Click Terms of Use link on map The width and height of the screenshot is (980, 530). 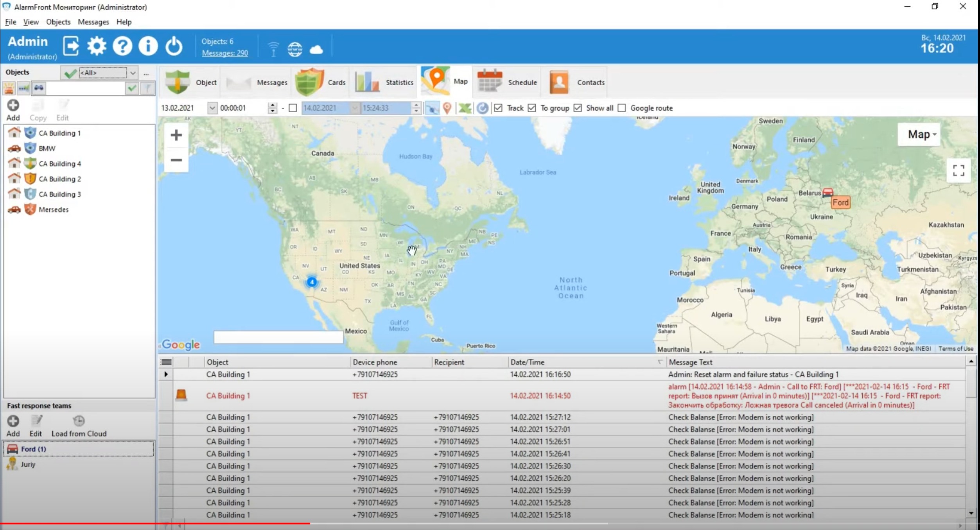tap(956, 349)
